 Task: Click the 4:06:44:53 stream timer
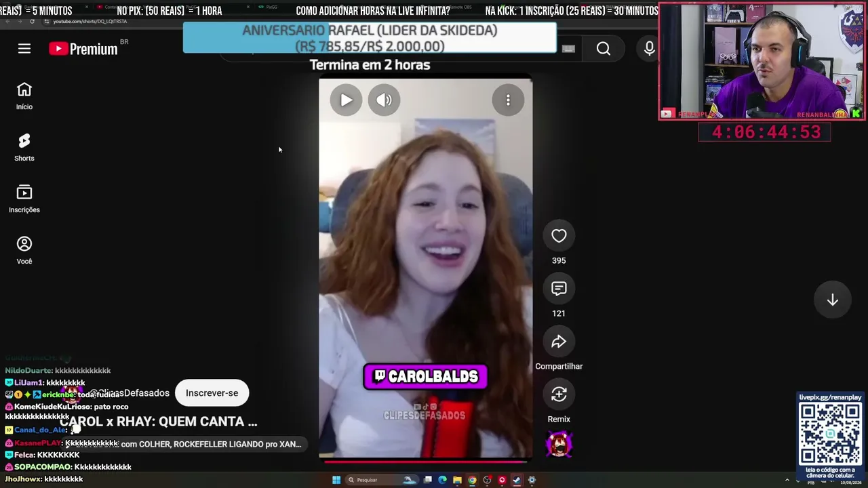[764, 132]
